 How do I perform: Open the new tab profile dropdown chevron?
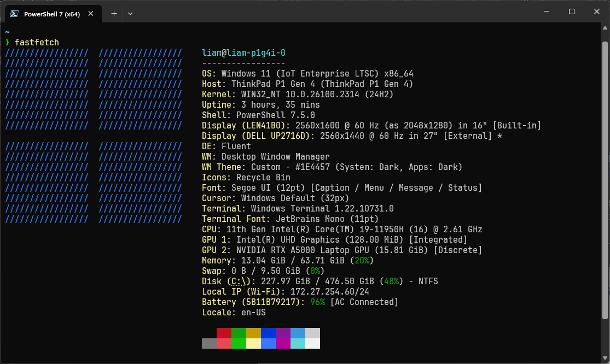(x=130, y=14)
